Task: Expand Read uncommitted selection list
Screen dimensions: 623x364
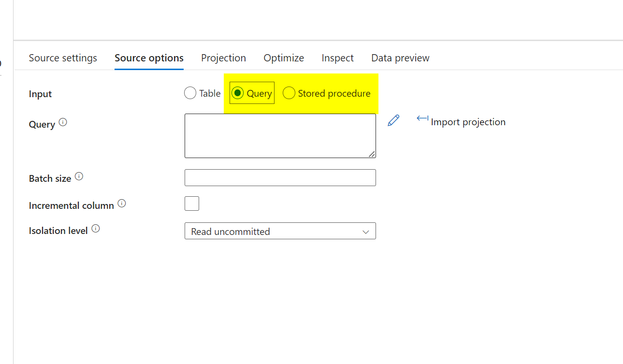Action: click(x=366, y=232)
